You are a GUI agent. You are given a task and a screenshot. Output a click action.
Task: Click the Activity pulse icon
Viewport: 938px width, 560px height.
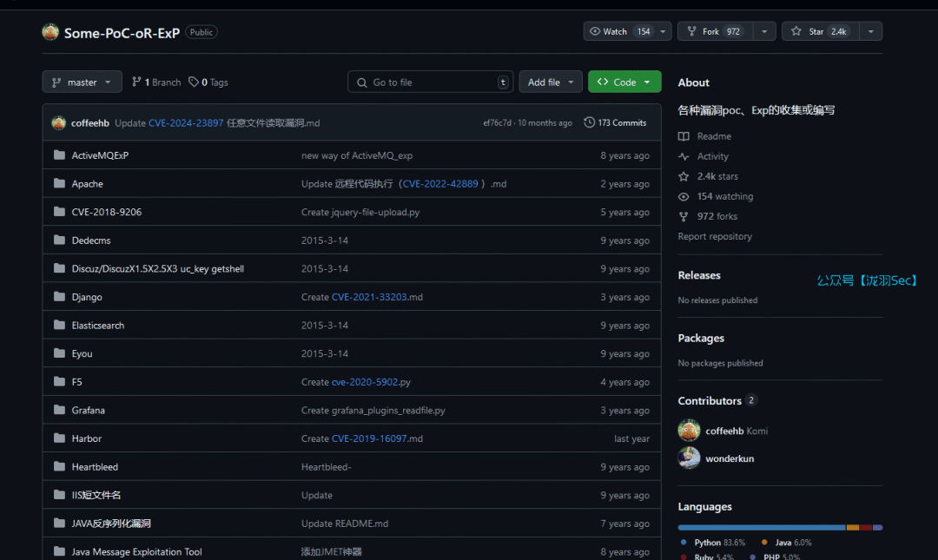tap(684, 156)
